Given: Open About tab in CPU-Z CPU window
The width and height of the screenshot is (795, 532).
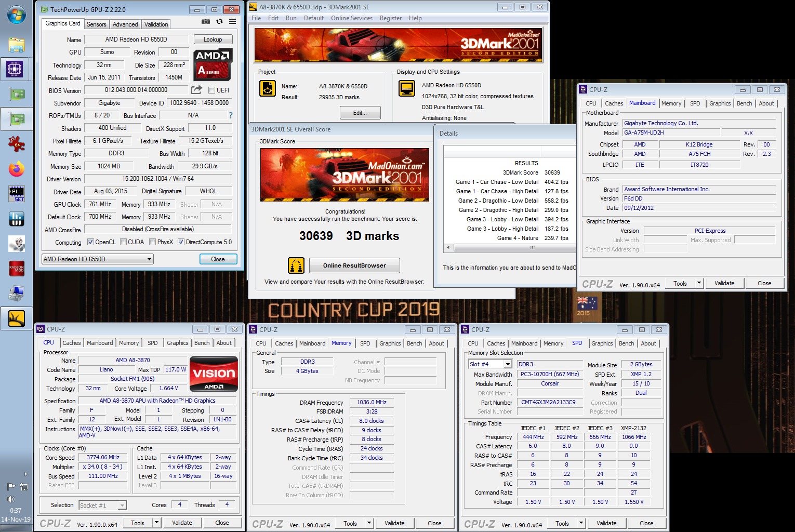Looking at the screenshot, I should click(x=224, y=343).
